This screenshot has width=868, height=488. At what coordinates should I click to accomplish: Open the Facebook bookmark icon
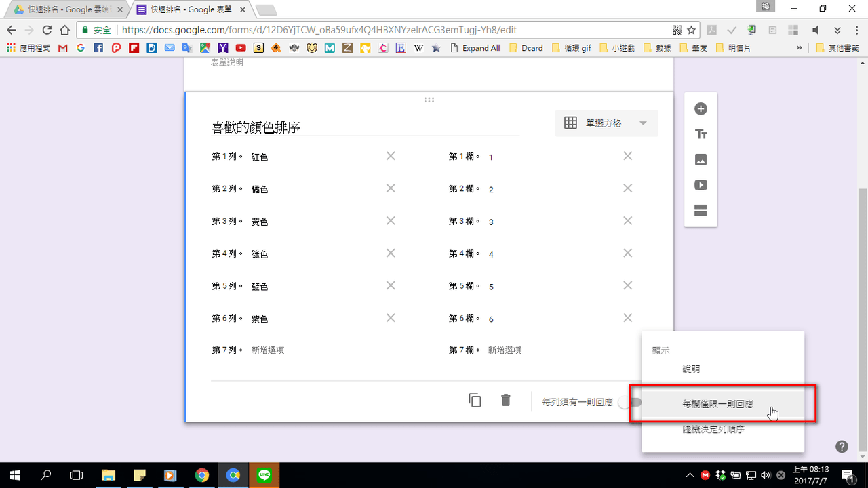tap(98, 48)
